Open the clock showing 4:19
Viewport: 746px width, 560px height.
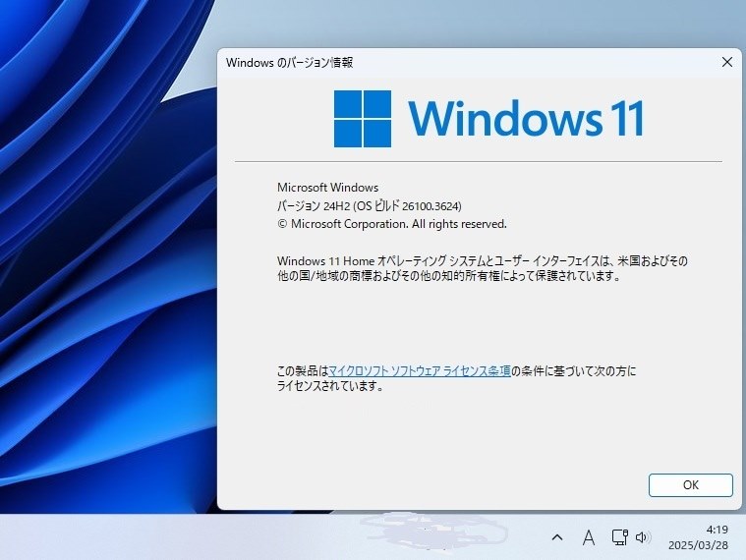pyautogui.click(x=717, y=530)
